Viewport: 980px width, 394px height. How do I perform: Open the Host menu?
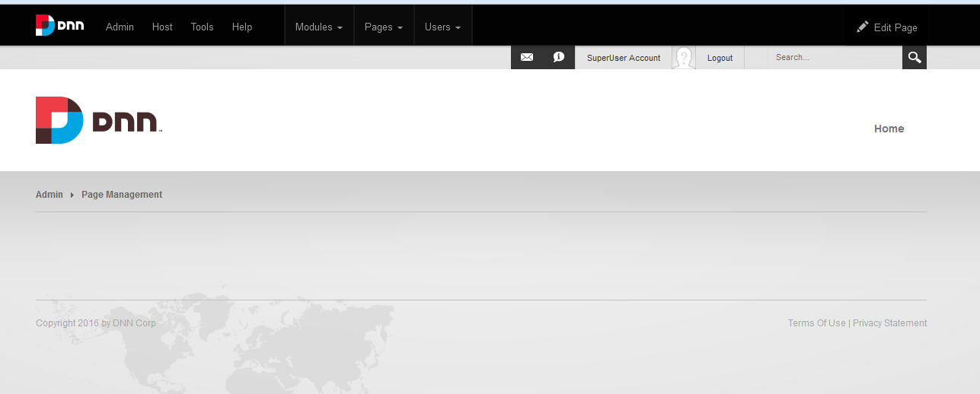pyautogui.click(x=162, y=27)
